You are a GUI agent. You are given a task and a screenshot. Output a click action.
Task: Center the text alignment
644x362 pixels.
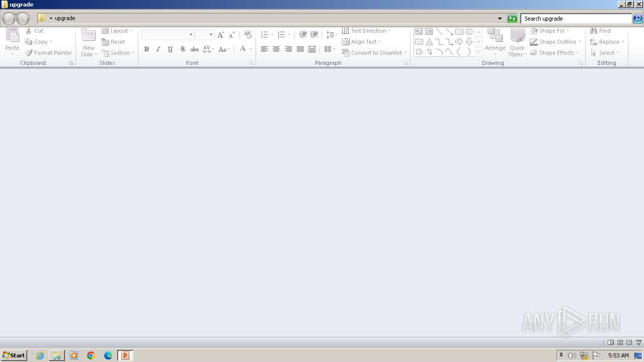coord(276,49)
